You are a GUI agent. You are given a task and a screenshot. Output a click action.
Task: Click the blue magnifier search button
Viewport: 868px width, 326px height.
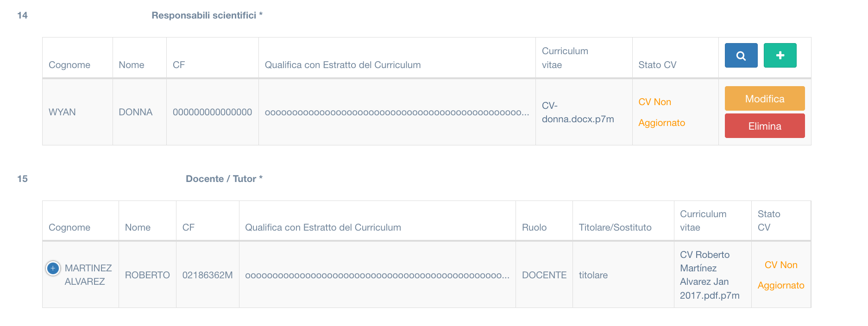[741, 56]
